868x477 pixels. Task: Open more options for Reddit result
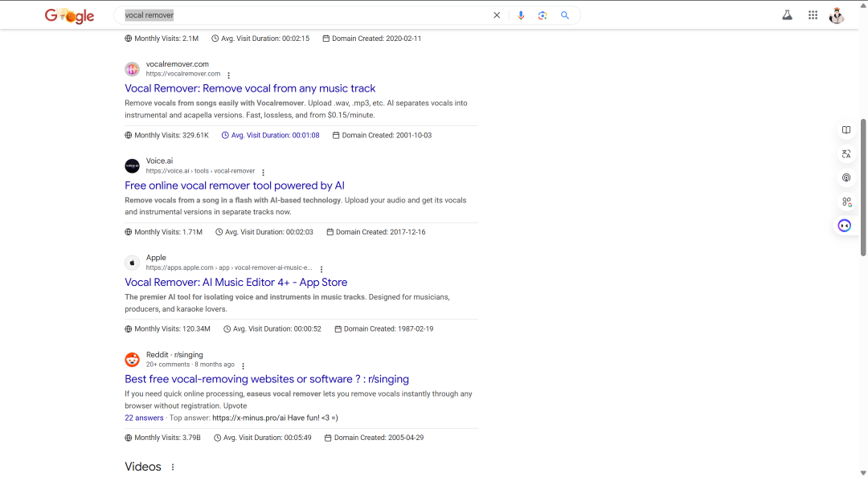(243, 365)
